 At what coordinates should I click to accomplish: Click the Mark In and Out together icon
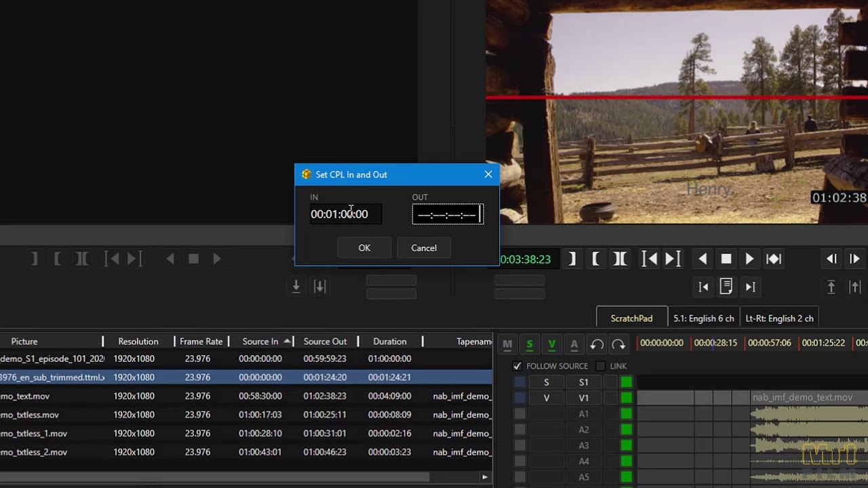point(618,258)
